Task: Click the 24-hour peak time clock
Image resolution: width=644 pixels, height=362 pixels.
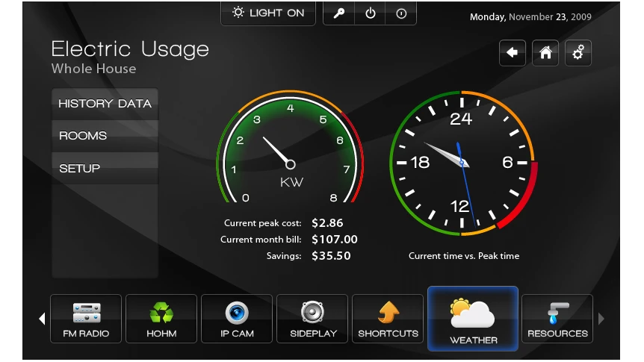Action: click(x=463, y=163)
